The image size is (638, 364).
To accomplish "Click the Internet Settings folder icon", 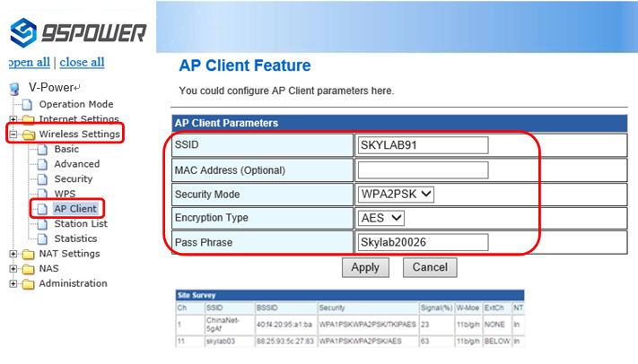I will (x=28, y=119).
